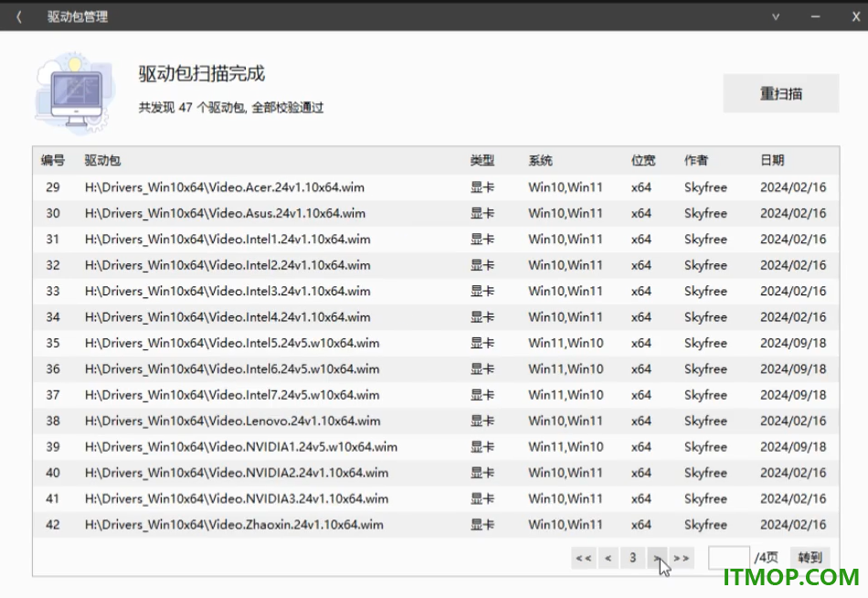Click the 系统 column header
This screenshot has height=598, width=868.
point(540,161)
